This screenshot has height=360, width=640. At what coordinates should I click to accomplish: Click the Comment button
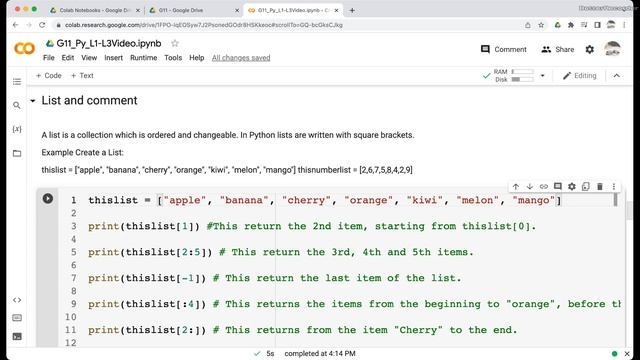(x=504, y=49)
